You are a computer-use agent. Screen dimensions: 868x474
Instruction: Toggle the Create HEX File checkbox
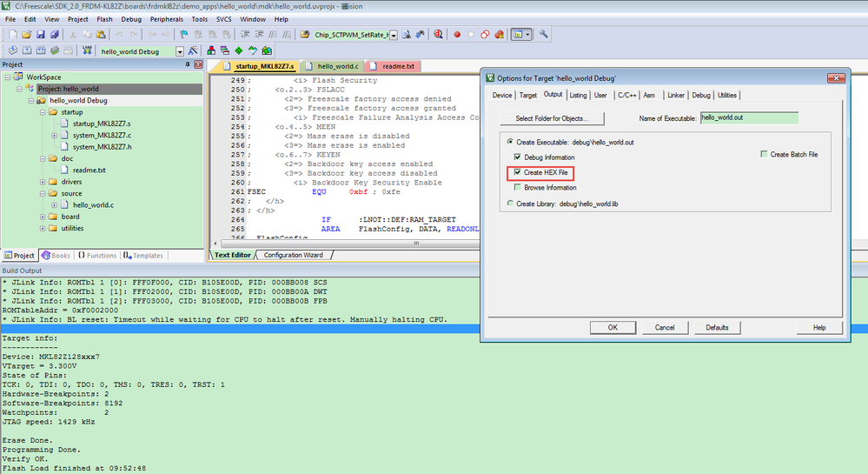tap(518, 172)
